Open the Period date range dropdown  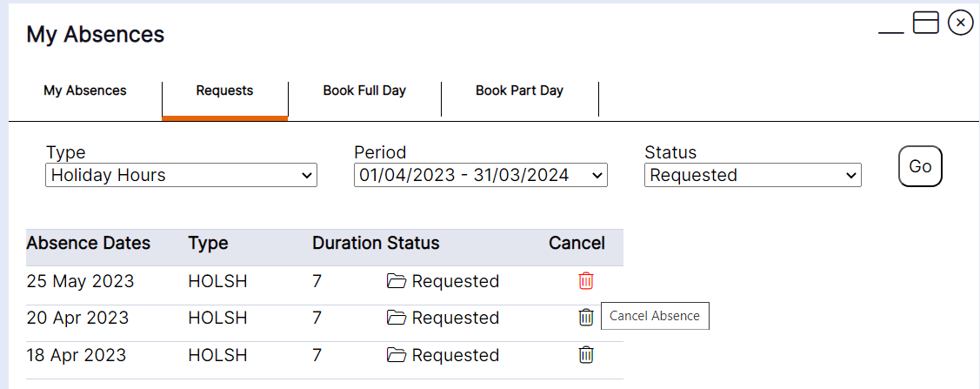tap(481, 176)
